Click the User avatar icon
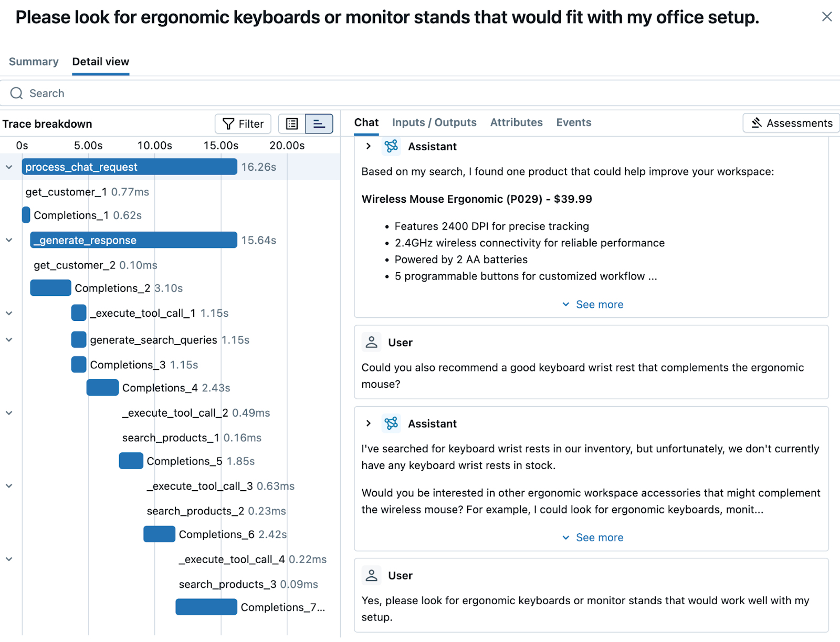The width and height of the screenshot is (840, 642). [x=371, y=342]
